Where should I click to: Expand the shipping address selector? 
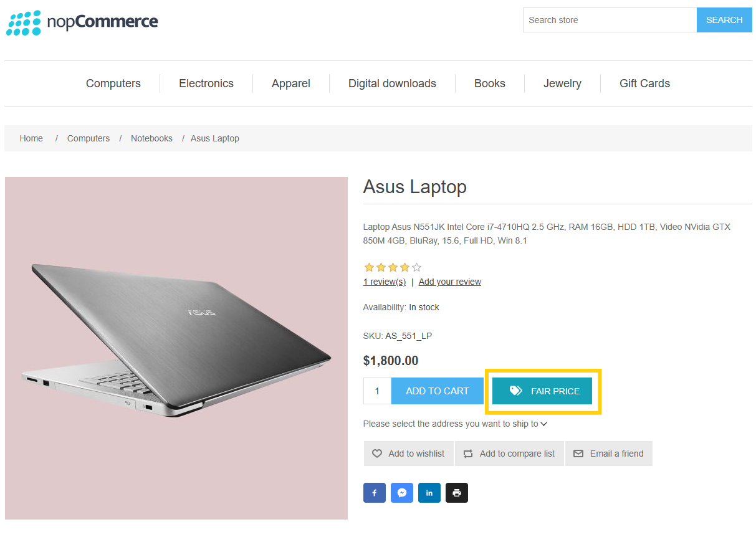tap(543, 424)
